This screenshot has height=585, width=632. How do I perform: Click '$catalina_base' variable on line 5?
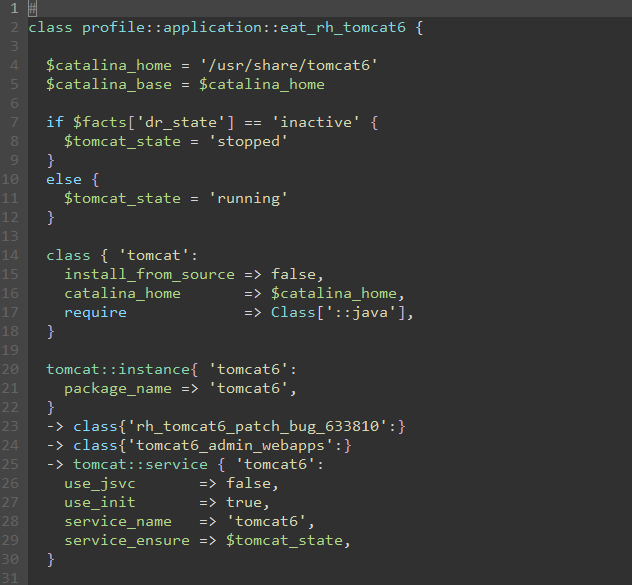(x=109, y=85)
